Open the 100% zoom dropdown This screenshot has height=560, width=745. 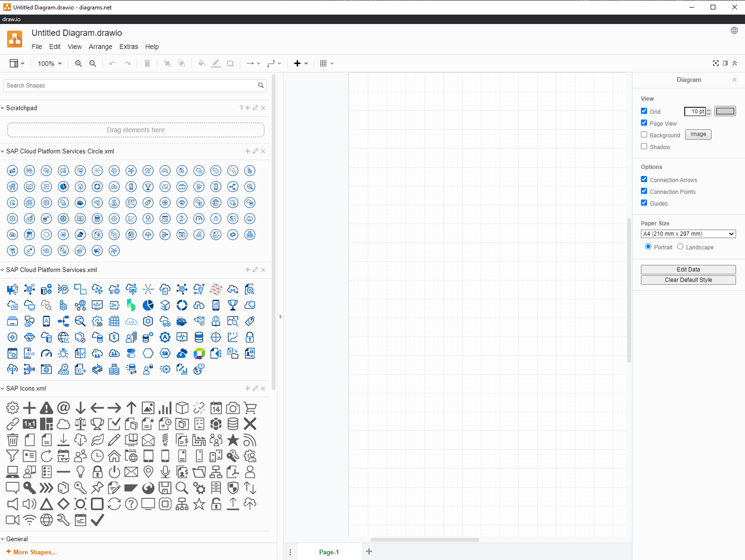click(x=49, y=64)
